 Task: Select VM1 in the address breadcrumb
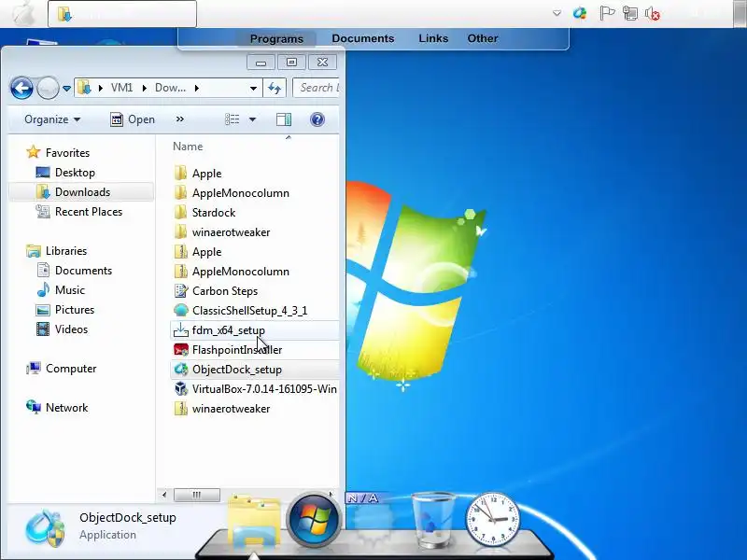pyautogui.click(x=121, y=88)
